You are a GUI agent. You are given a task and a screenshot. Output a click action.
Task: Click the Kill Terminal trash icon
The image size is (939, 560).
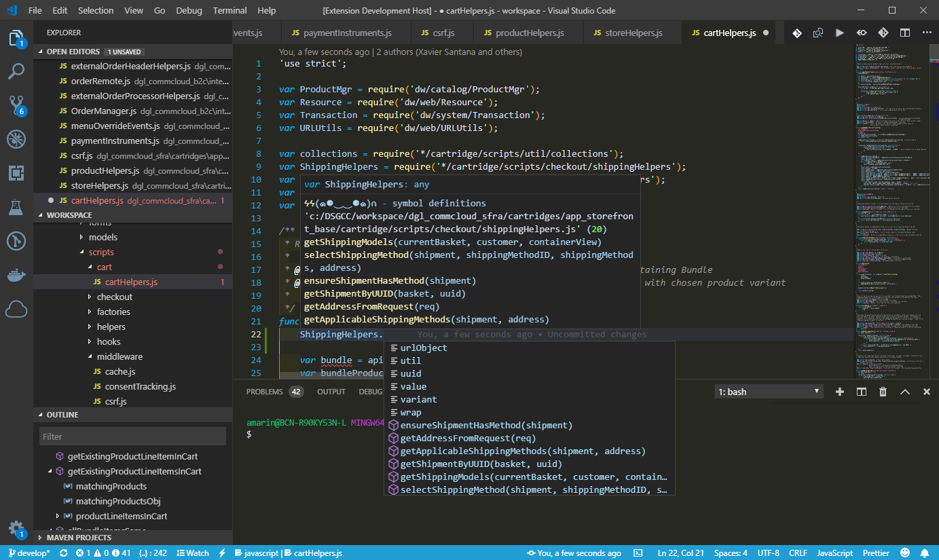pos(883,392)
